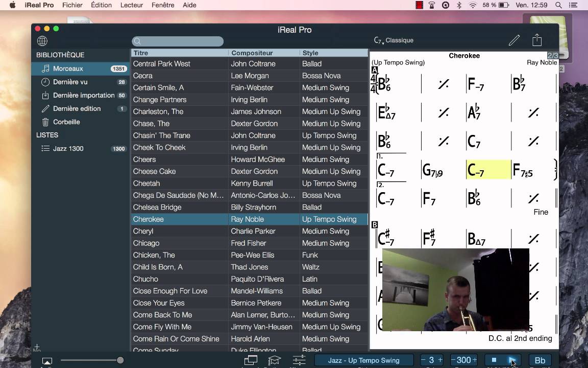This screenshot has width=588, height=368.
Task: Click the pencil edit chart icon
Action: [514, 40]
